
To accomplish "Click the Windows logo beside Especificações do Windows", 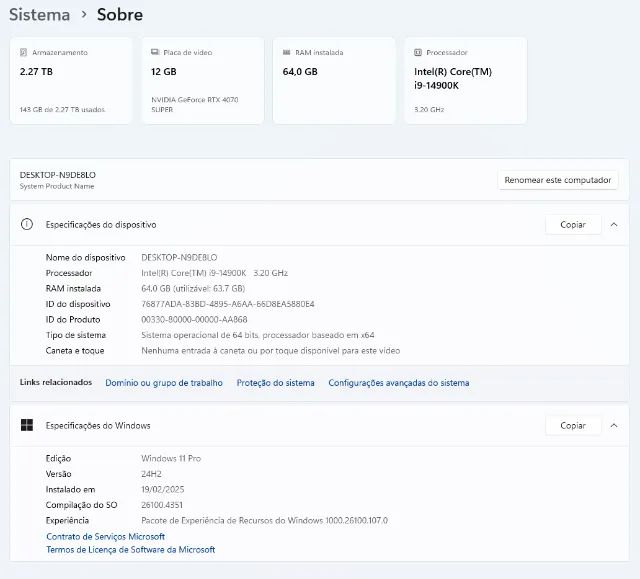I will click(x=27, y=425).
